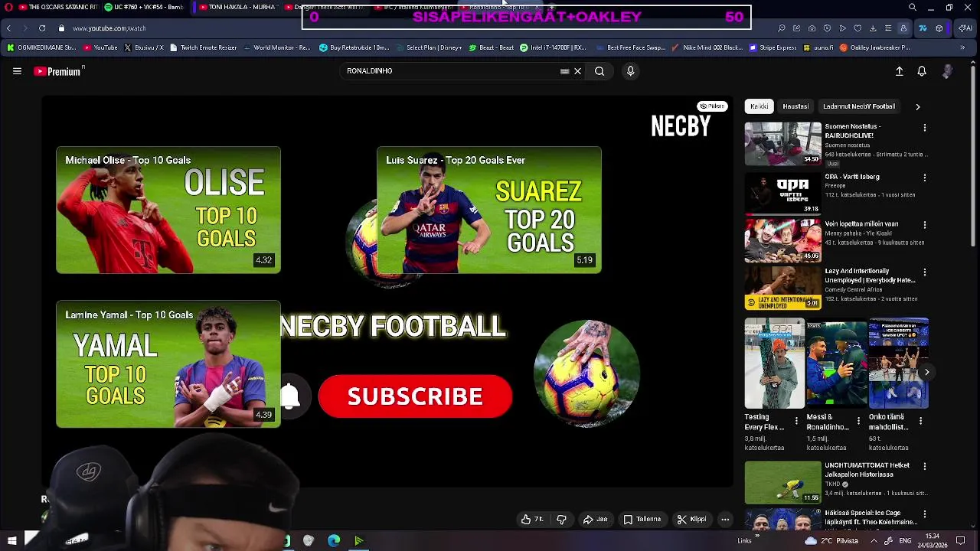Click the browser back arrow
Screen dimensions: 980x551
click(8, 28)
